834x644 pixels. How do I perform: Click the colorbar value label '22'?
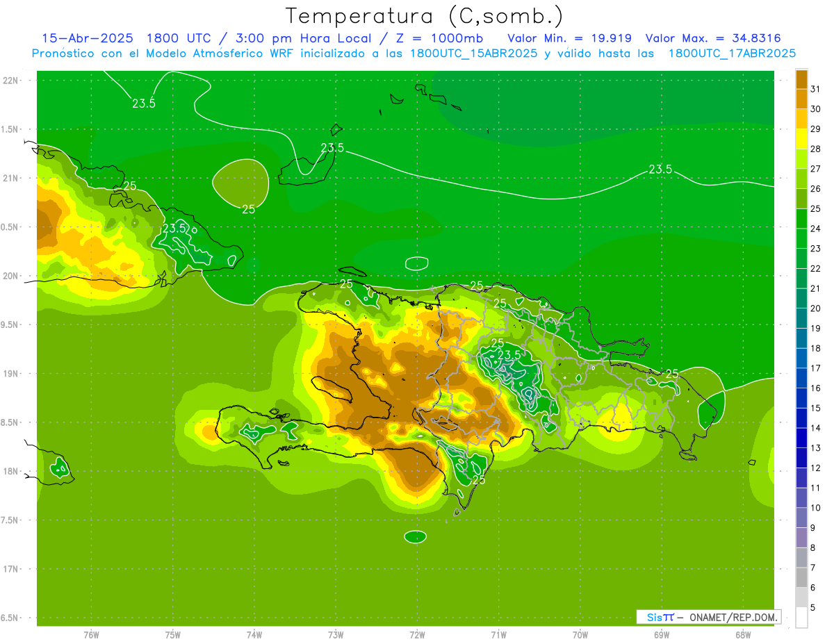pos(815,268)
